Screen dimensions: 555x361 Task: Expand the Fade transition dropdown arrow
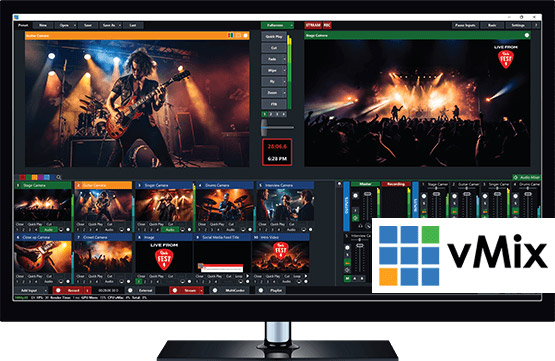285,59
